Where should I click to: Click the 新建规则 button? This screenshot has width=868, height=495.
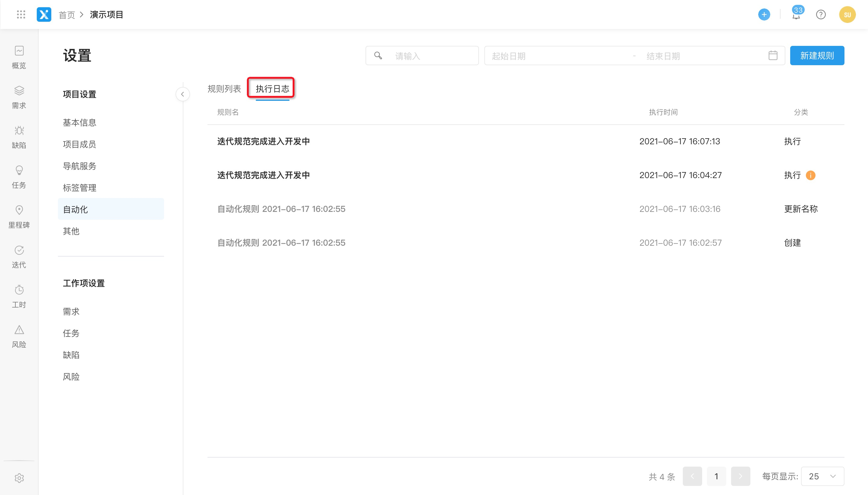pos(817,56)
